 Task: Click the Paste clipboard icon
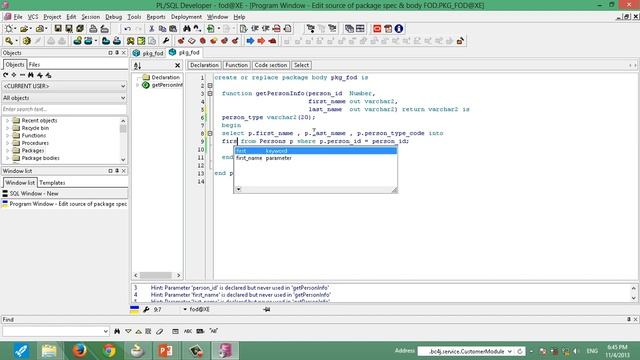pos(173,29)
